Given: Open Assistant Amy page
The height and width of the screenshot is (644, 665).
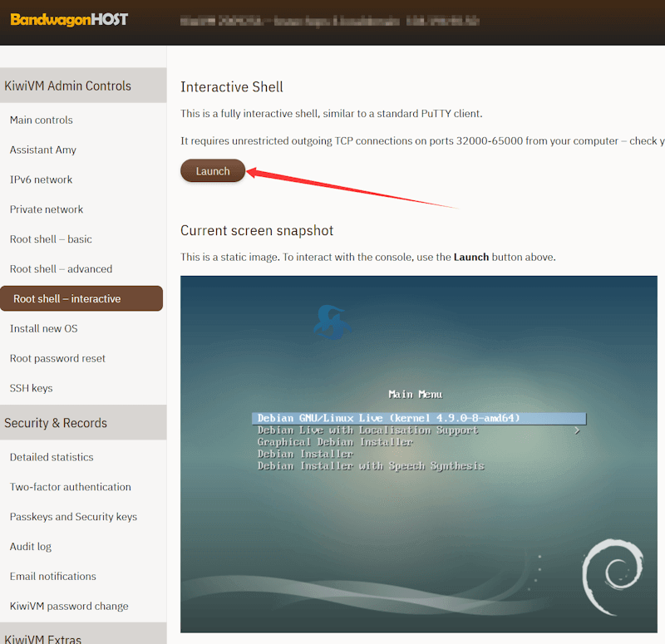Looking at the screenshot, I should [x=43, y=150].
